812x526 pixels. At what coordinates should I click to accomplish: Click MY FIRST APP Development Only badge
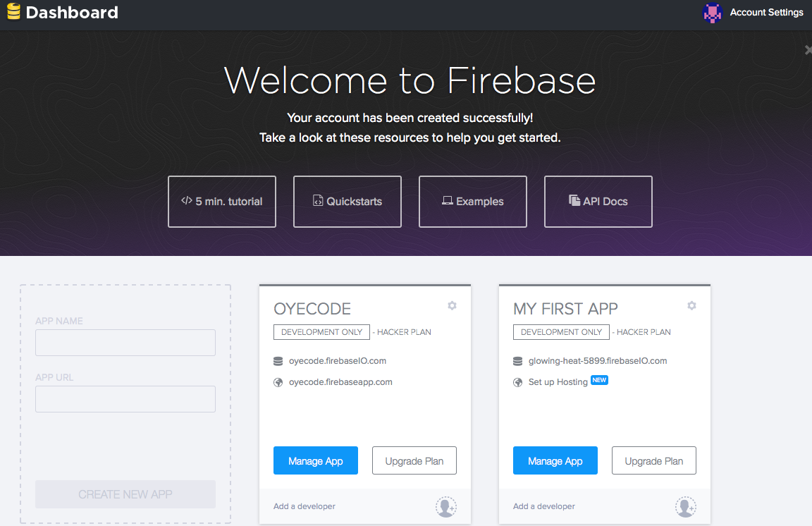pos(561,332)
